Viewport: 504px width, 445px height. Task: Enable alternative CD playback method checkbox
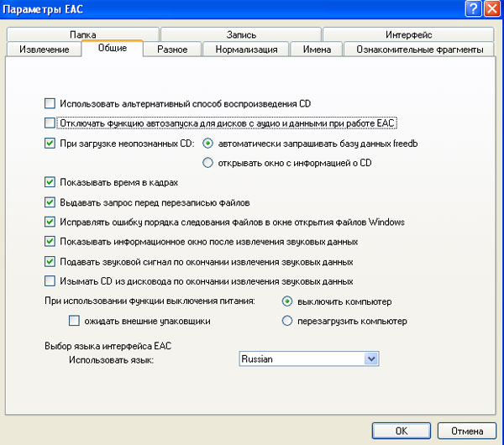(x=50, y=104)
